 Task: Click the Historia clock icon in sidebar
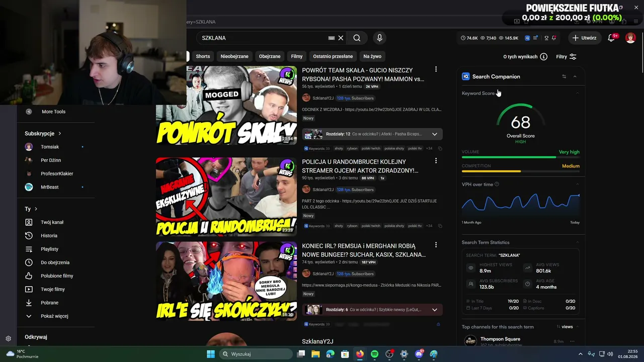29,235
